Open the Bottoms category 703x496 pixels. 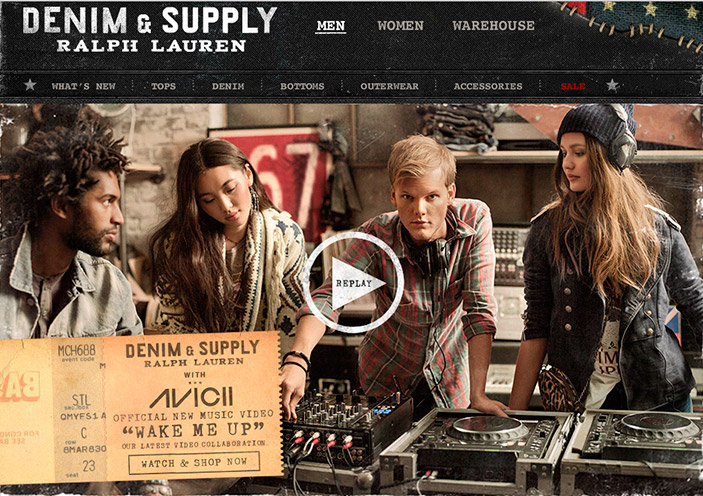coord(302,86)
